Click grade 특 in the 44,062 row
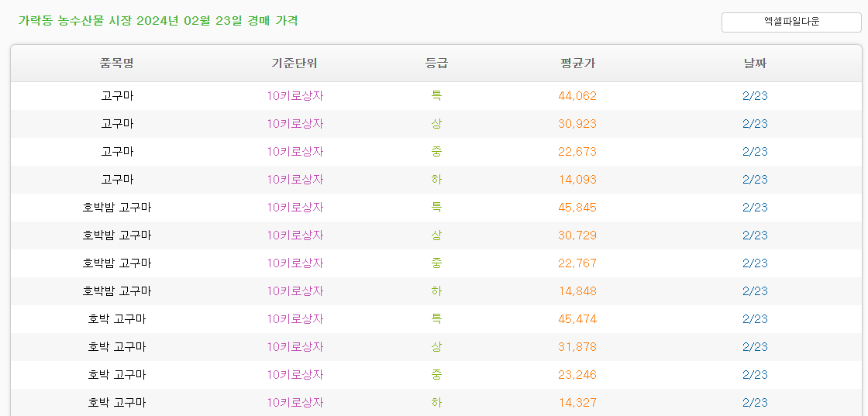Image resolution: width=868 pixels, height=416 pixels. (436, 96)
